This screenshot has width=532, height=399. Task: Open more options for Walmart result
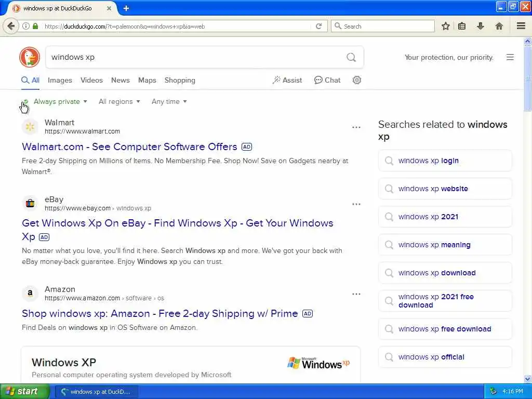tap(356, 127)
